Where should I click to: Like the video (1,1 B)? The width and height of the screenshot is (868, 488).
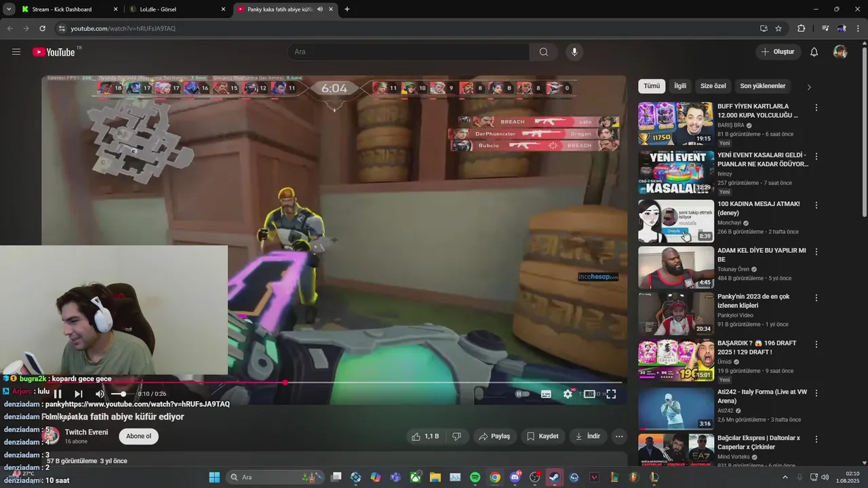click(425, 436)
